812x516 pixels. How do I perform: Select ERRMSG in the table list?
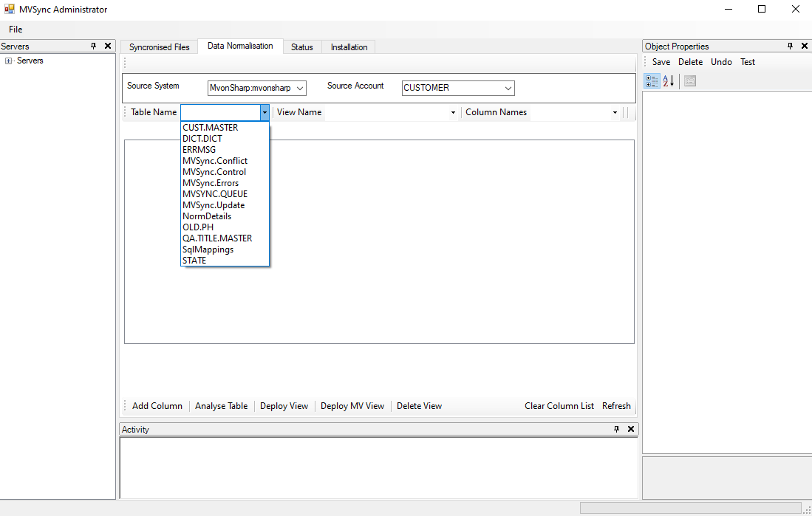pos(225,150)
